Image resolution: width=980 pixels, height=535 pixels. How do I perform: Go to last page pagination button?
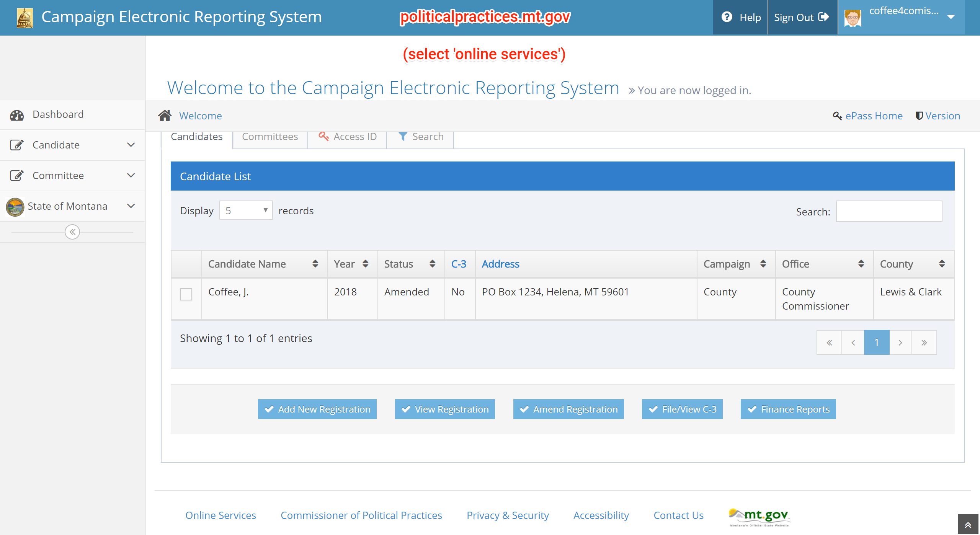pyautogui.click(x=924, y=343)
